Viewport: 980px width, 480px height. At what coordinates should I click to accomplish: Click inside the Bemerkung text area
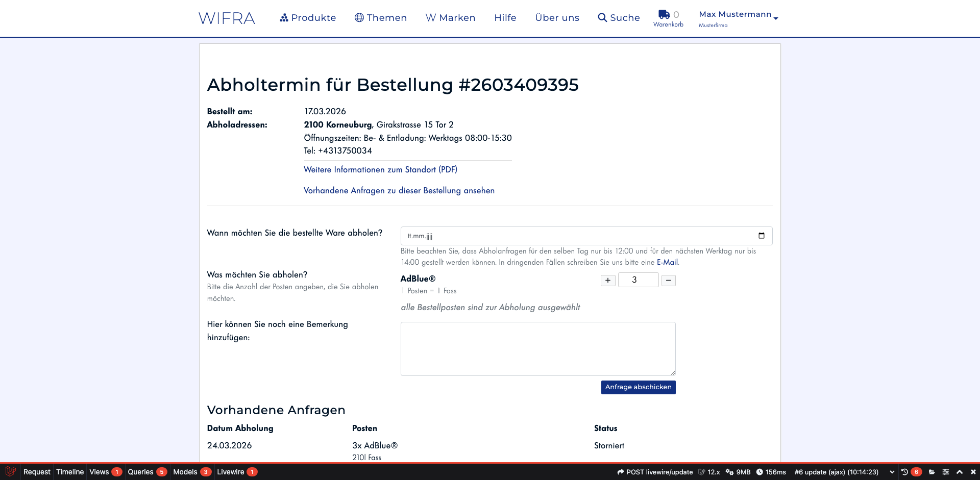point(538,348)
